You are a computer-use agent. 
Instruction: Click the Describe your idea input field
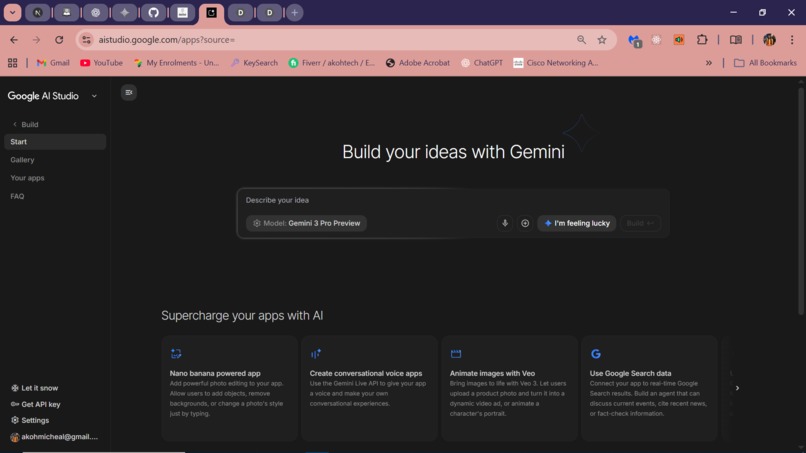click(x=452, y=200)
